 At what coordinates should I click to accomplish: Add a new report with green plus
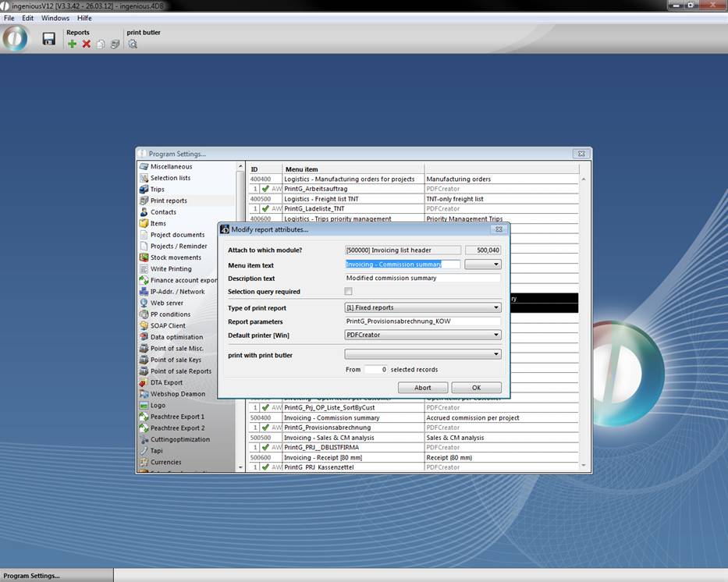pos(72,44)
